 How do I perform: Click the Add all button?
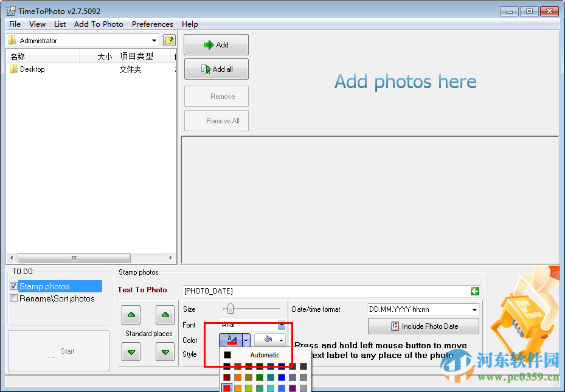click(216, 69)
